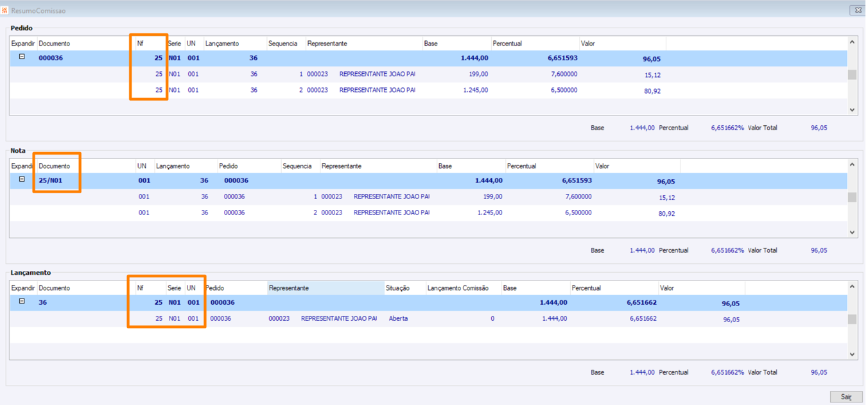Click the ResumoComissao app icon in title bar

click(4, 10)
